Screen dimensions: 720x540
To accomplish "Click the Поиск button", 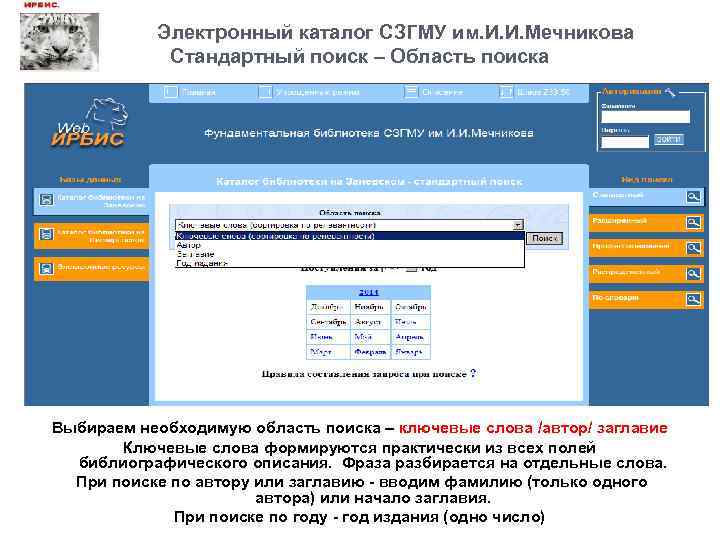I will click(545, 238).
